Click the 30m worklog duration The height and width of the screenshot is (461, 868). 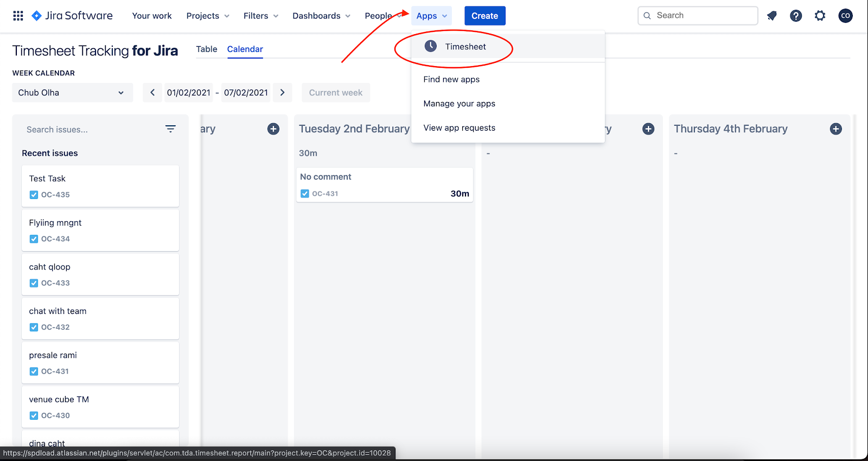[460, 194]
